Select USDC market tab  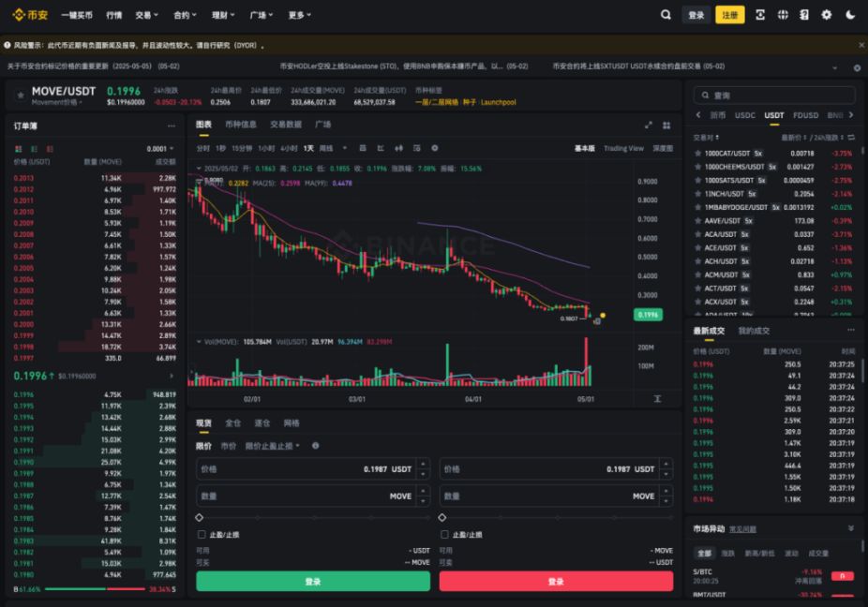pyautogui.click(x=744, y=115)
